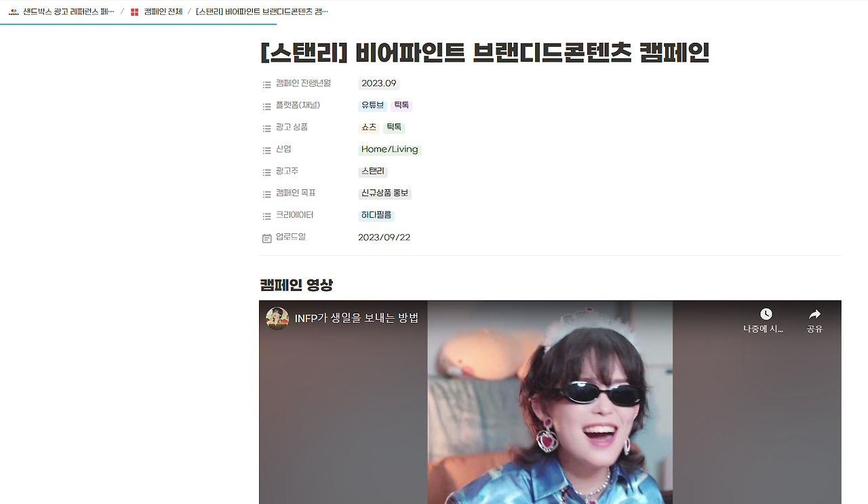
Task: Click the 업로드일 property label
Action: pos(291,237)
